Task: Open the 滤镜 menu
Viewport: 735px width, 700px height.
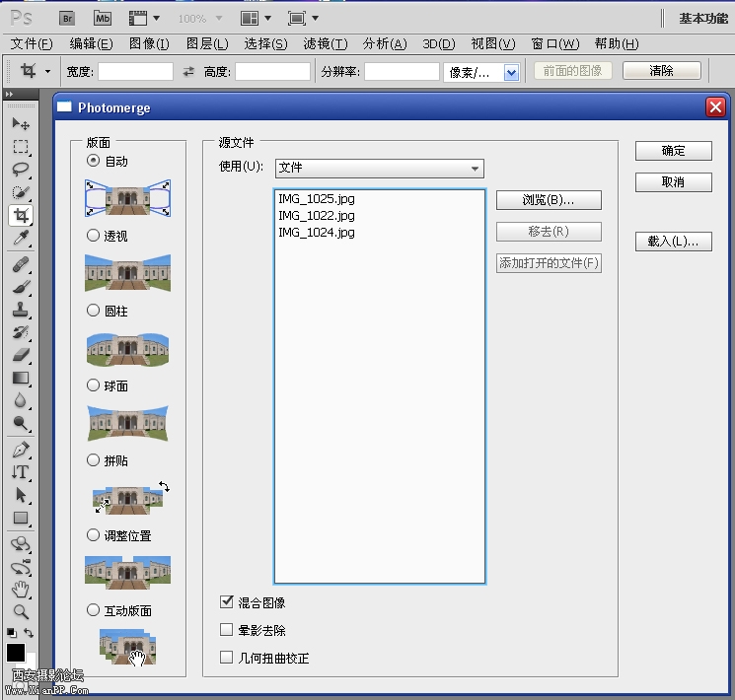Action: click(x=326, y=44)
